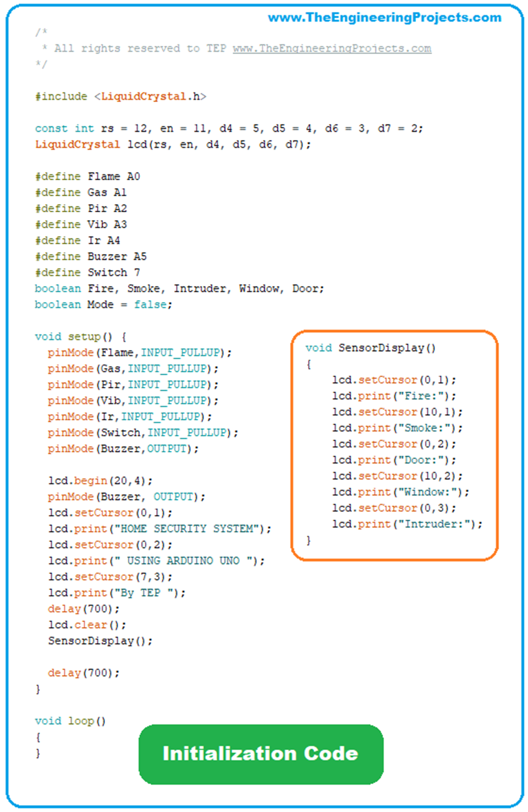Click the #include LiquidCrystal.h line
Image resolution: width=528 pixels, height=812 pixels.
120,96
